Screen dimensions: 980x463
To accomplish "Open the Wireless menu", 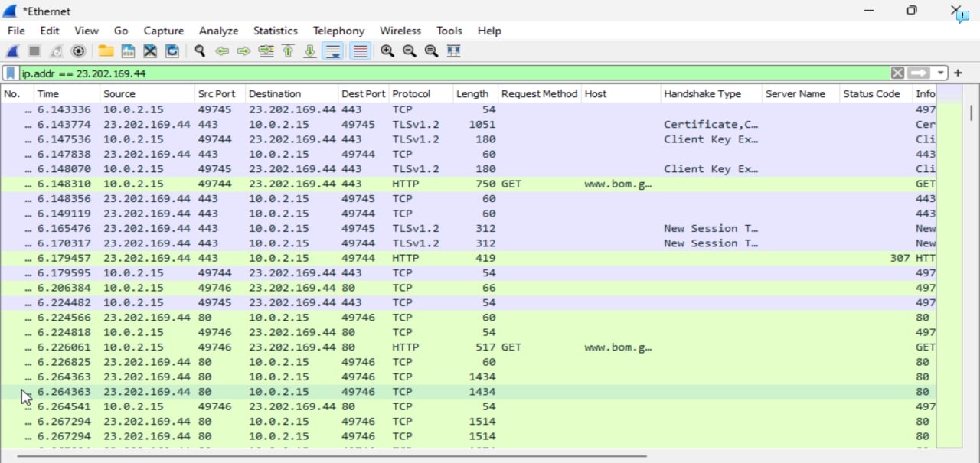I will (x=400, y=31).
